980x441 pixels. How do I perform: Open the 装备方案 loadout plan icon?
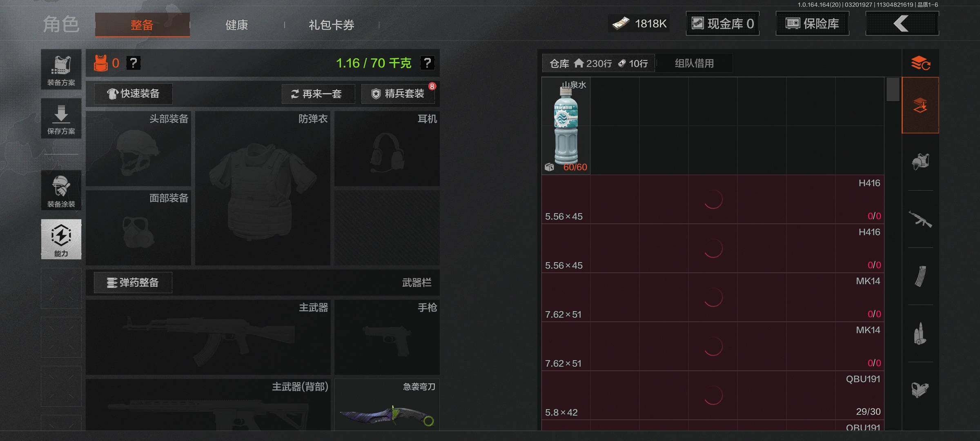point(61,69)
